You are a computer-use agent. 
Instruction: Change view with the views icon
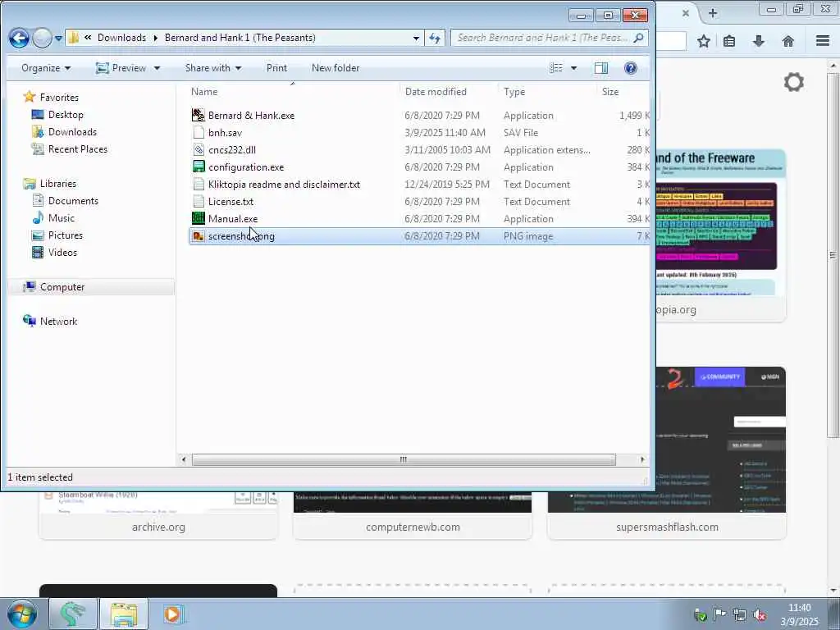[x=556, y=68]
